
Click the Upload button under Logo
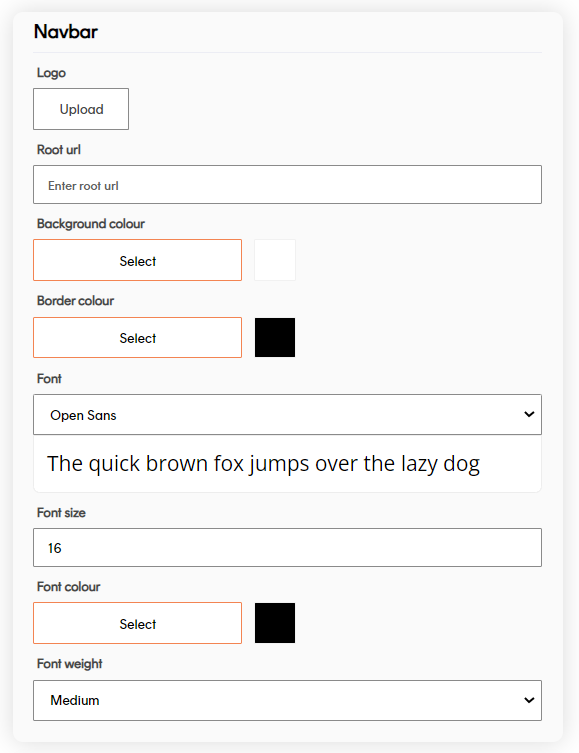click(x=81, y=109)
